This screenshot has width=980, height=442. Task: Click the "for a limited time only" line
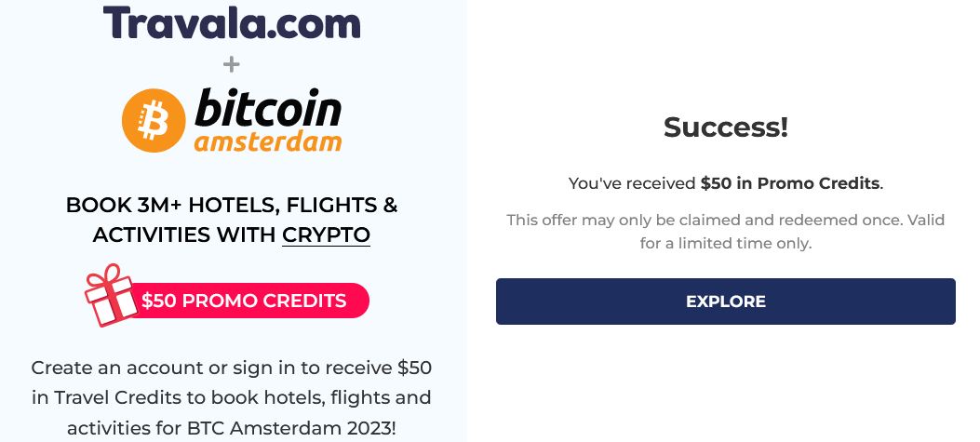point(726,243)
